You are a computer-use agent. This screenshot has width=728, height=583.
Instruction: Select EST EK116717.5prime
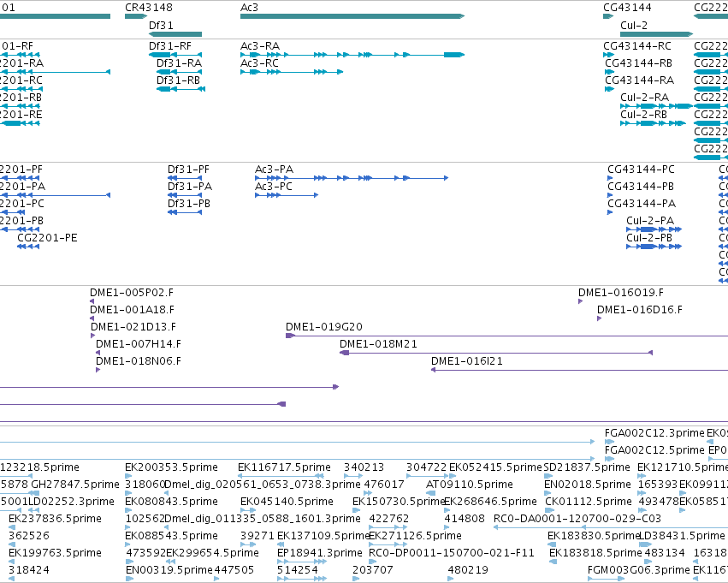281,476
